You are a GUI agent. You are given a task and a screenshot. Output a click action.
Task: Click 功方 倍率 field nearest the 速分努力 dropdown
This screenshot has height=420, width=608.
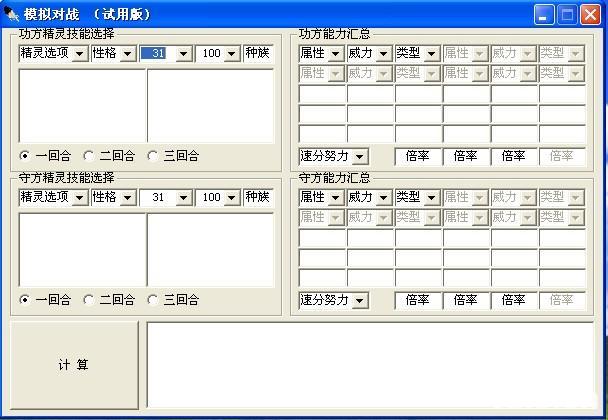418,156
